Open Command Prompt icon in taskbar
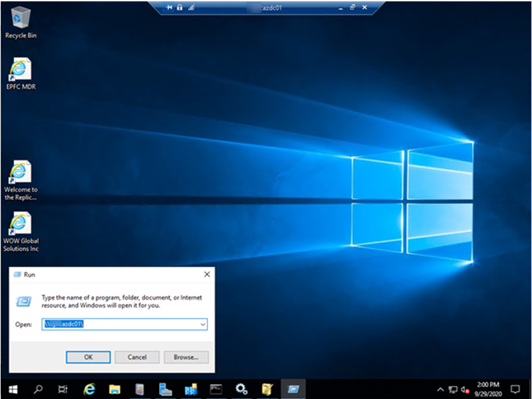The width and height of the screenshot is (532, 399). pos(216,390)
